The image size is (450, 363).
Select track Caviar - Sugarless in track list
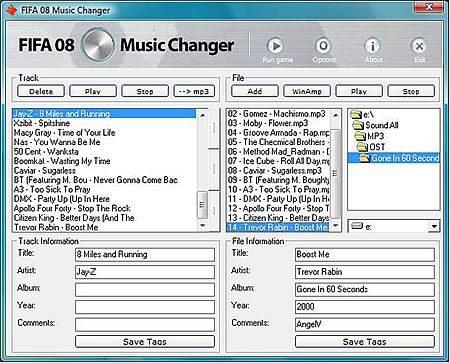[104, 171]
